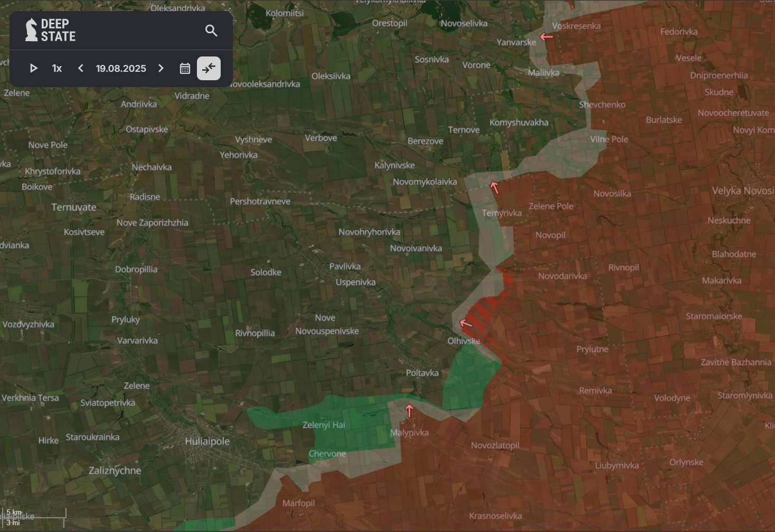Click the attack arrow near Olhivske
Viewport: 775px width, 532px height.
tap(466, 323)
